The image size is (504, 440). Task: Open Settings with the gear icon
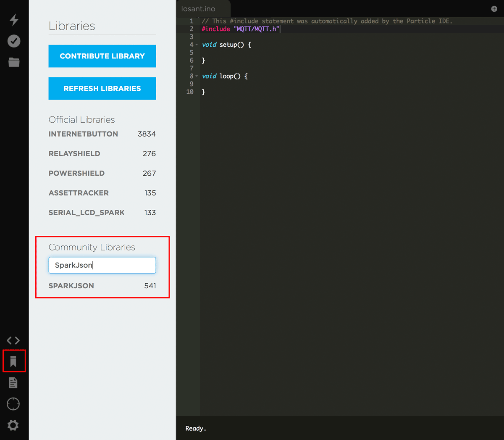click(13, 425)
